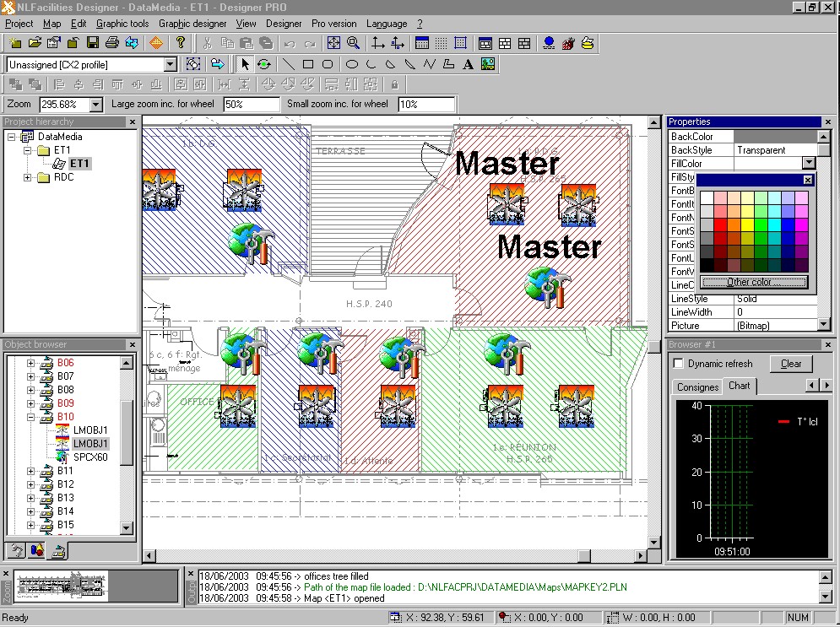Open the Zoom percentage dropdown

[x=95, y=105]
